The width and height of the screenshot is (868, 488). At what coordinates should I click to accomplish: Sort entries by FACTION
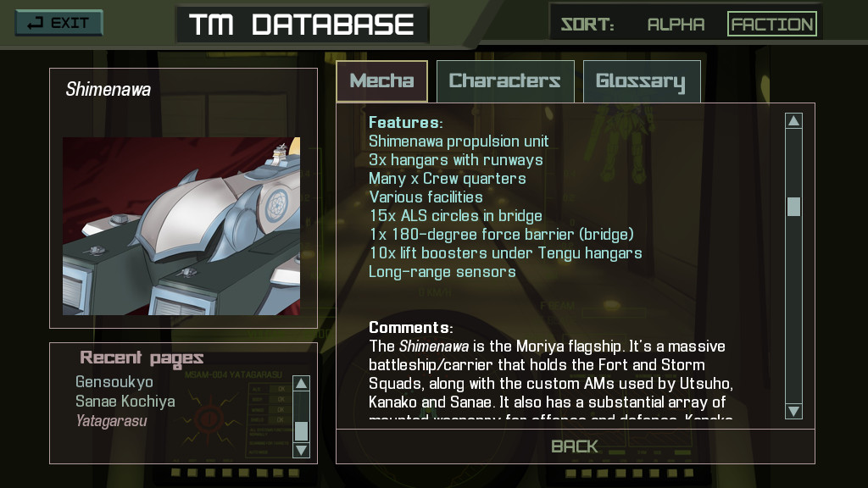(x=771, y=24)
